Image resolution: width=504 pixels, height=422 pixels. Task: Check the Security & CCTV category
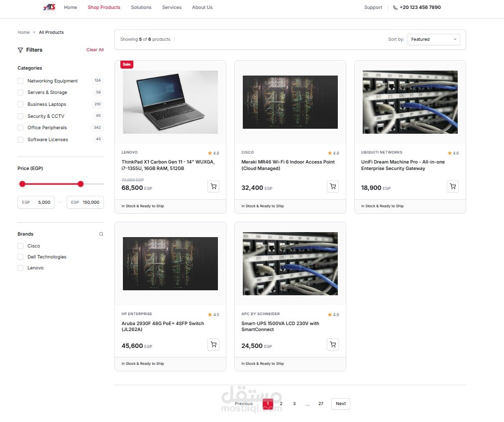pyautogui.click(x=20, y=116)
